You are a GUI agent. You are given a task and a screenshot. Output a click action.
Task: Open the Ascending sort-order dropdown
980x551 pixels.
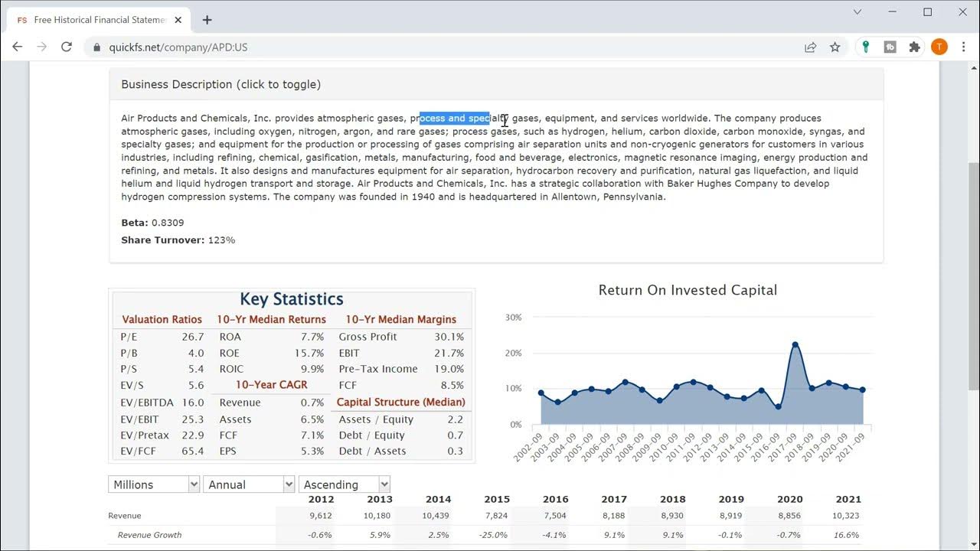pyautogui.click(x=344, y=484)
